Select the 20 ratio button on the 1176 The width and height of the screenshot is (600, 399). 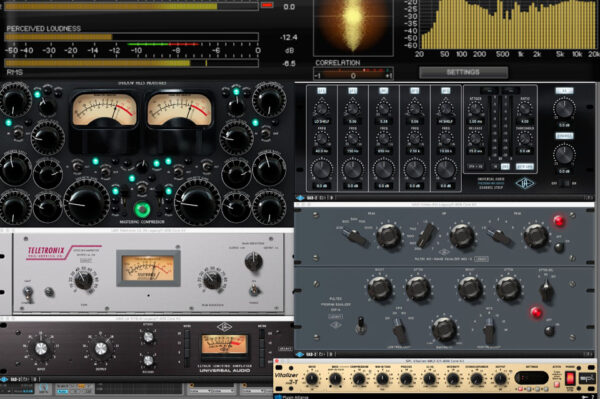[187, 334]
